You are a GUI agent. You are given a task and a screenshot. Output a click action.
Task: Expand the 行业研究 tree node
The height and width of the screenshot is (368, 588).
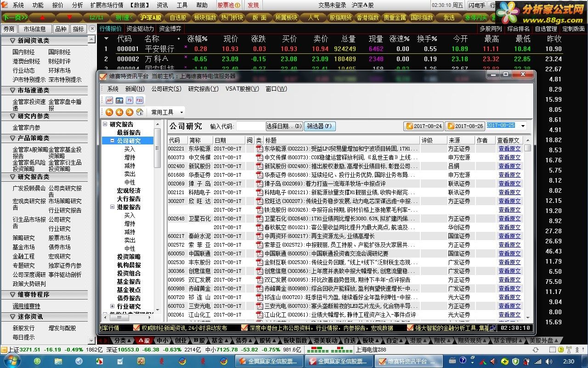pos(113,306)
